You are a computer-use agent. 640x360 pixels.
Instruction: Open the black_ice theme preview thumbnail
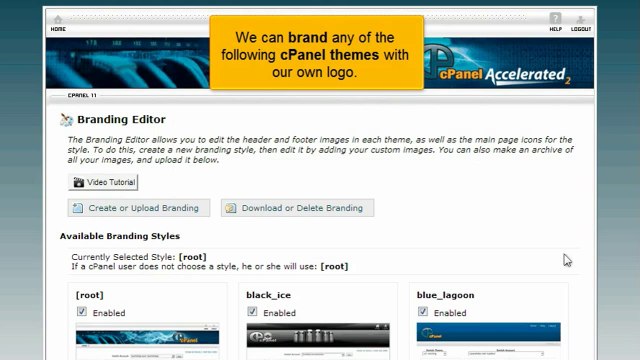(x=318, y=341)
